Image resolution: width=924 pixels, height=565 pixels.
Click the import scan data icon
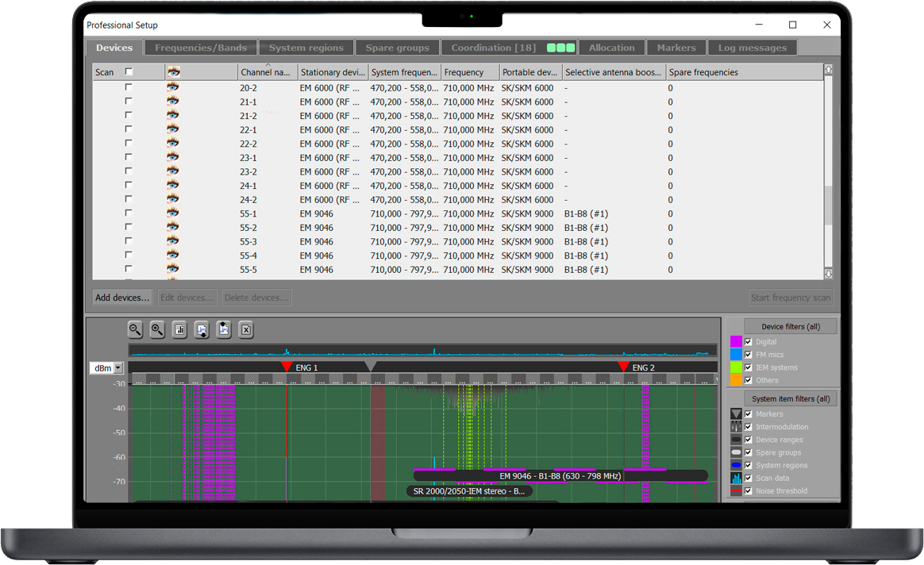tap(202, 329)
